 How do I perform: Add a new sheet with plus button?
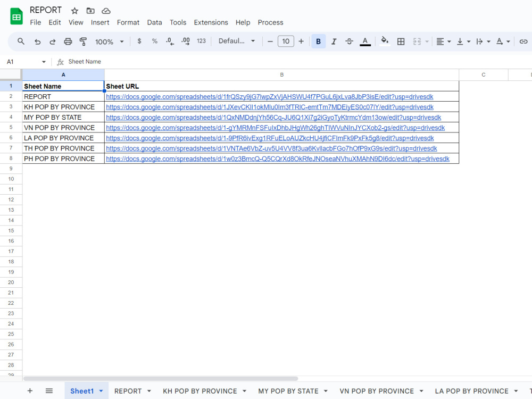coord(30,391)
